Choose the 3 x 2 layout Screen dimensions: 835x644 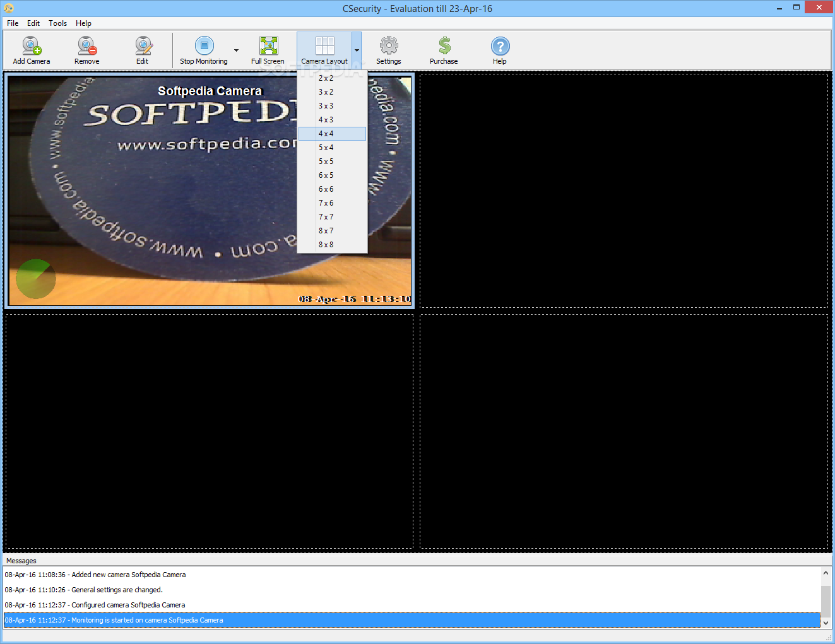pos(332,92)
